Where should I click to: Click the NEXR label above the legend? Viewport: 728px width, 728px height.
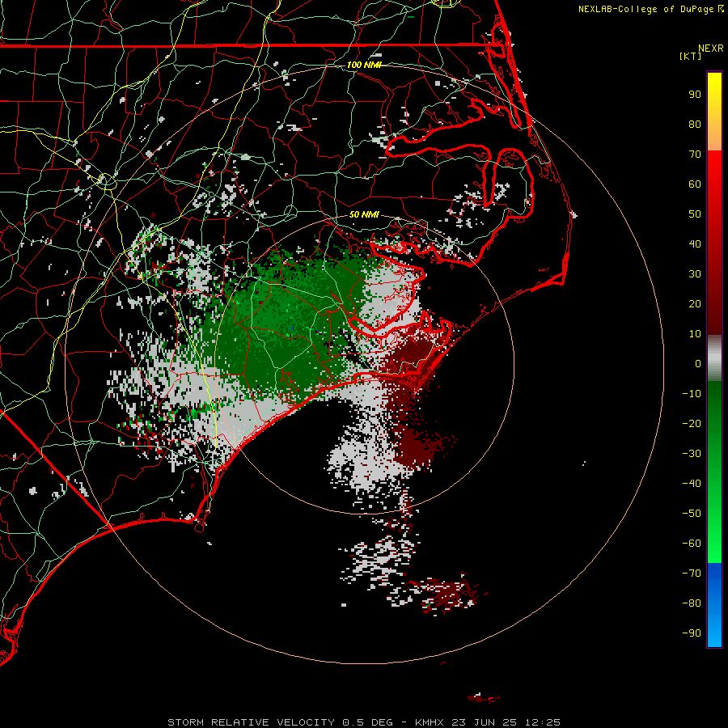(711, 49)
